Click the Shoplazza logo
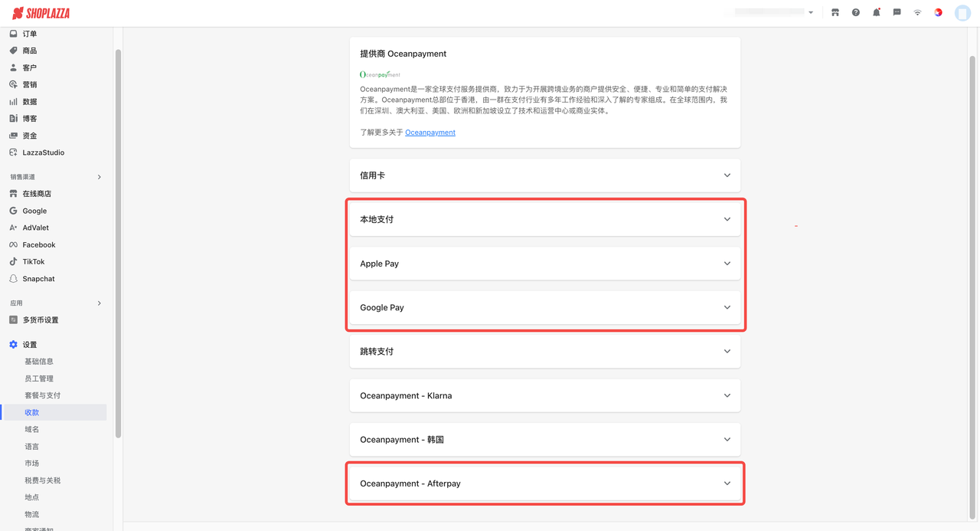Screen dimensions: 980x531 pos(41,13)
